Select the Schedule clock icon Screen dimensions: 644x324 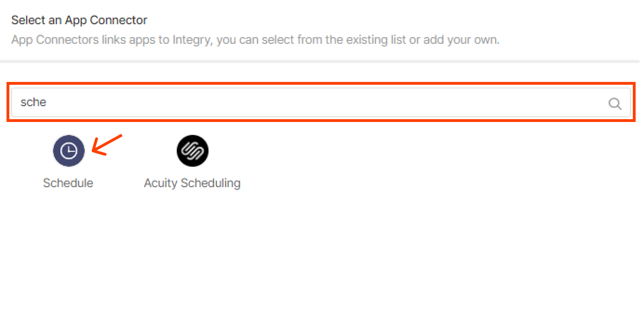click(69, 151)
